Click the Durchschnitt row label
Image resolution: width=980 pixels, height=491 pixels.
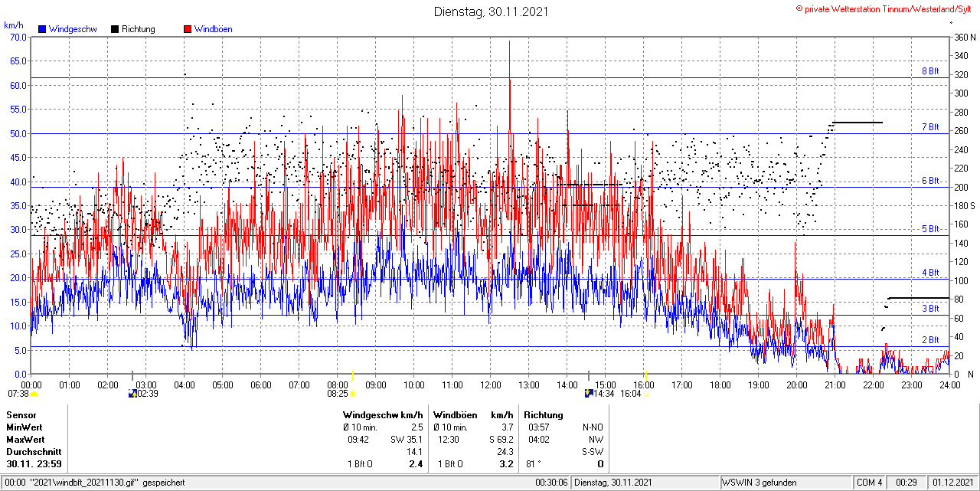tap(32, 452)
